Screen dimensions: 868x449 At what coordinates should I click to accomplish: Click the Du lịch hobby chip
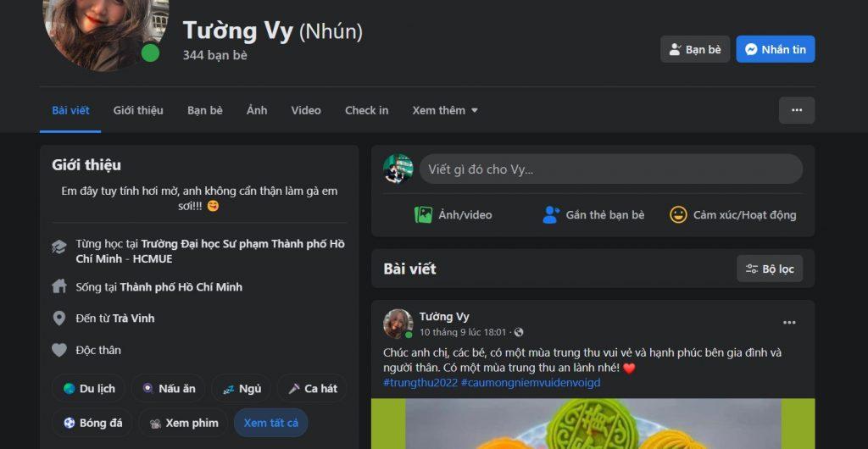(88, 389)
